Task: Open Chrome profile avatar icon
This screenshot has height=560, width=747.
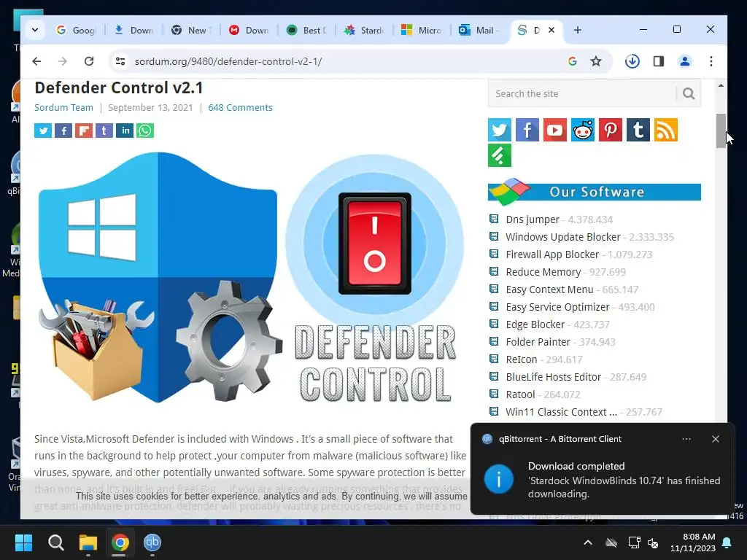Action: (x=684, y=61)
